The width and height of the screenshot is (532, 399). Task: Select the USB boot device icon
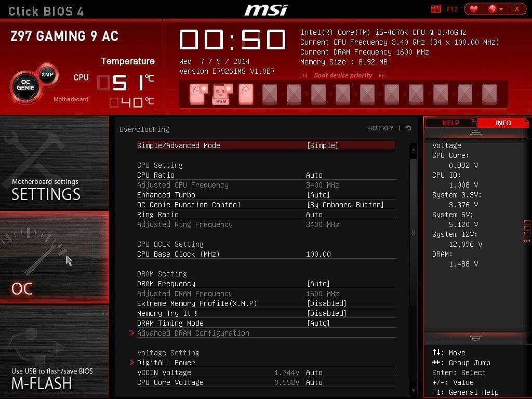[221, 95]
